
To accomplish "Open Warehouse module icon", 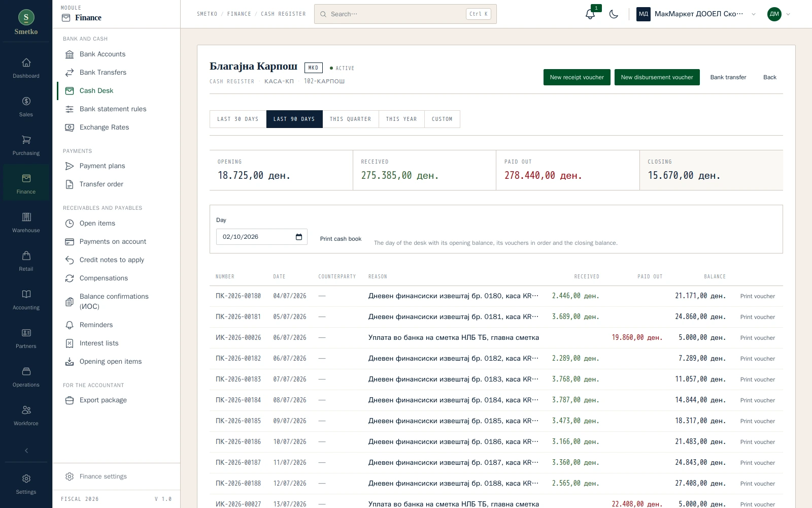I will (26, 217).
